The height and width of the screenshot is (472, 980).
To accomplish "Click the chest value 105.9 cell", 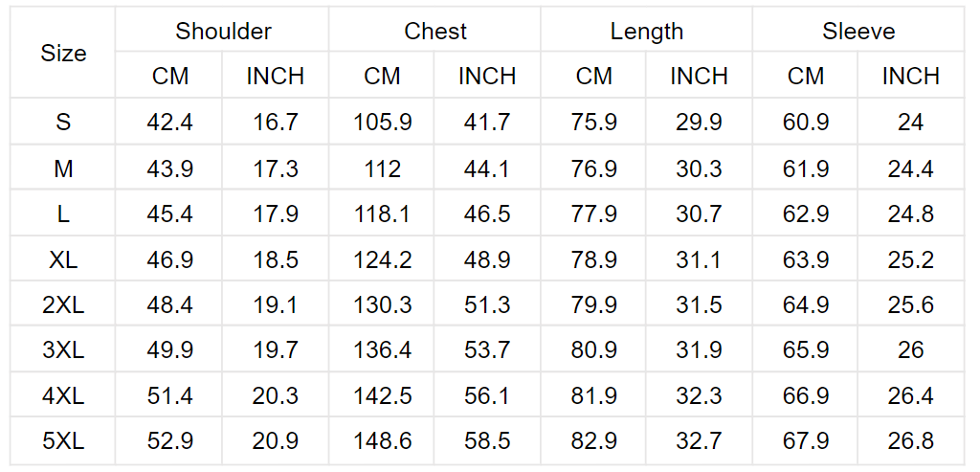I will (x=382, y=122).
